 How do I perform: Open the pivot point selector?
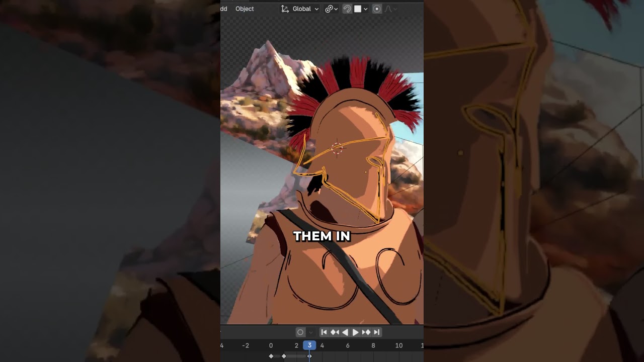[x=331, y=9]
